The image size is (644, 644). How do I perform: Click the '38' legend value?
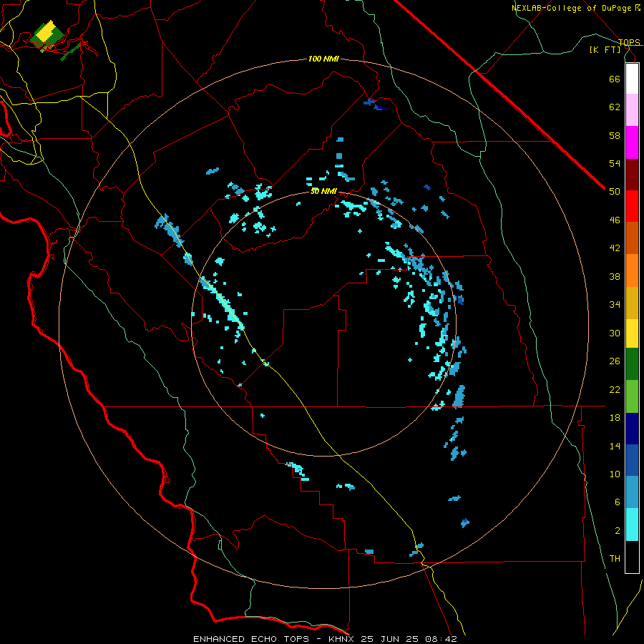click(615, 276)
